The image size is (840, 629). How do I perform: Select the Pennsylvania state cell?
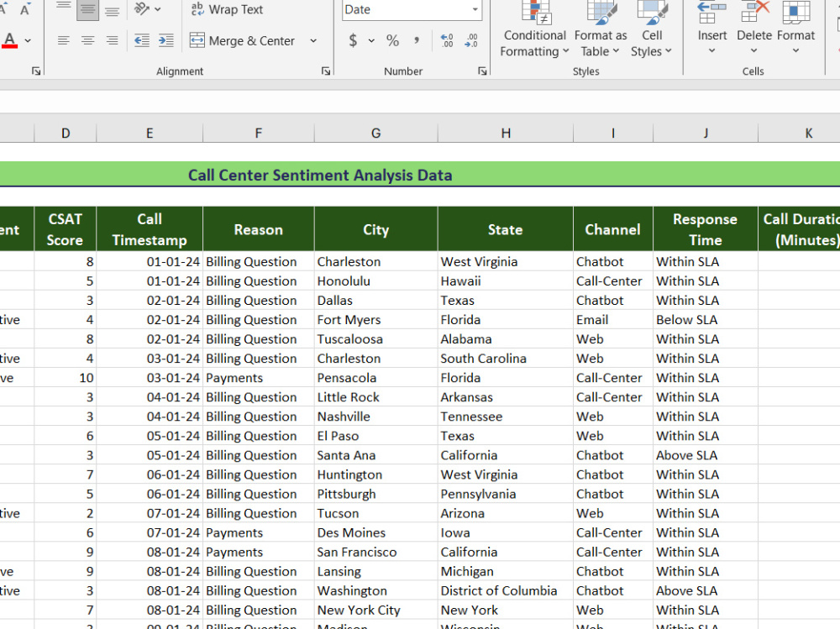[x=505, y=494]
